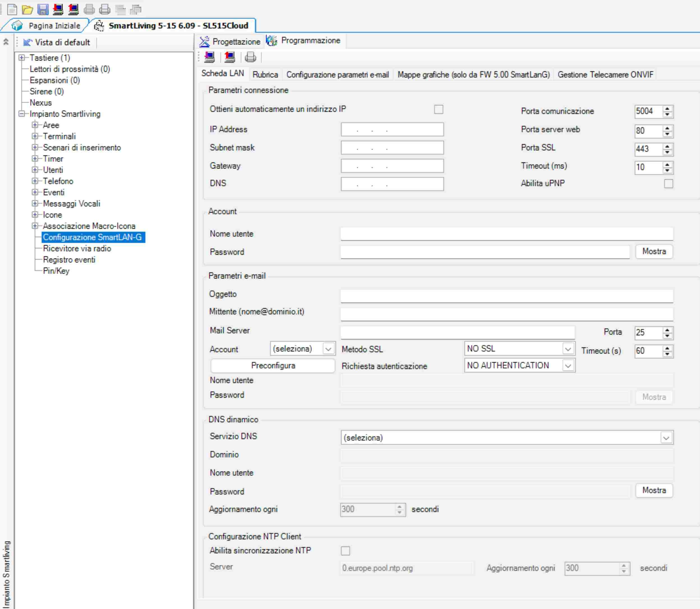Image resolution: width=700 pixels, height=609 pixels.
Task: Open the Servizio DNS dropdown
Action: point(666,437)
